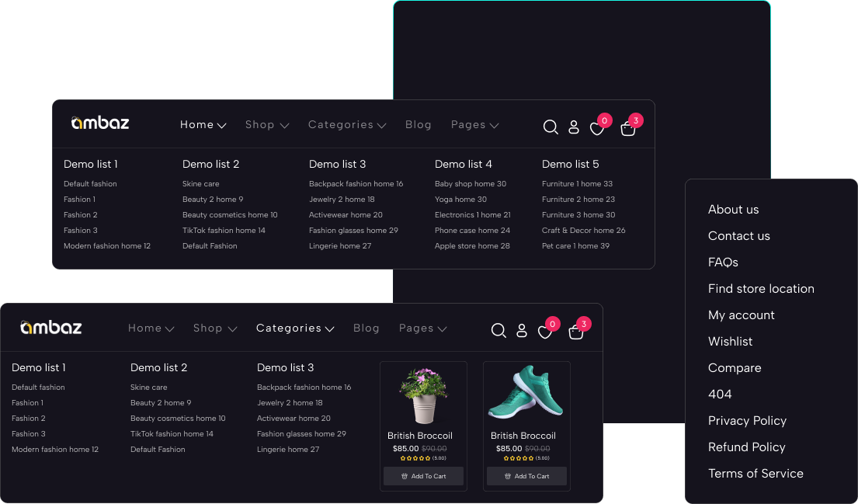Open the heart wishlist icon in lower navbar

pos(545,332)
